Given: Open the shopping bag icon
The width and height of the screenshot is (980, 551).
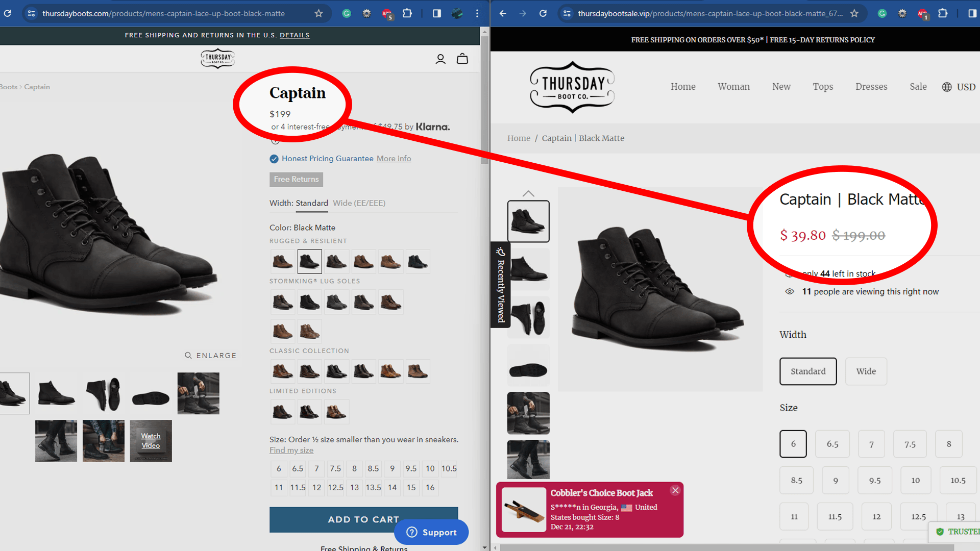Looking at the screenshot, I should click(x=462, y=59).
